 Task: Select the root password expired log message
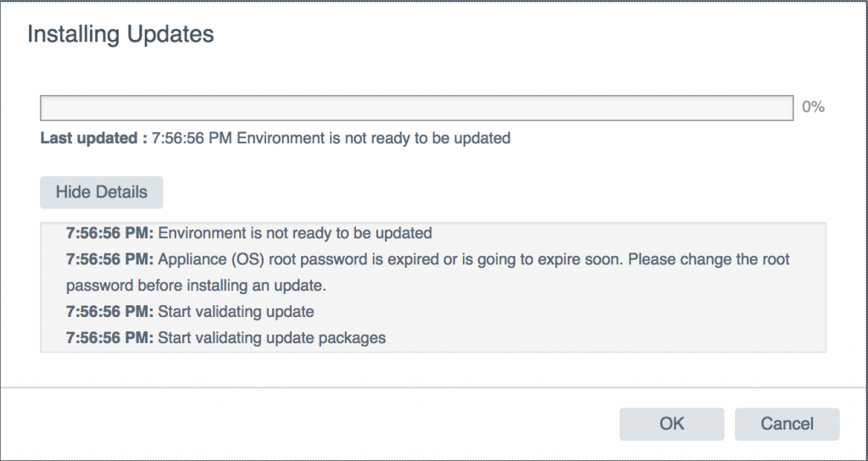coord(475,259)
